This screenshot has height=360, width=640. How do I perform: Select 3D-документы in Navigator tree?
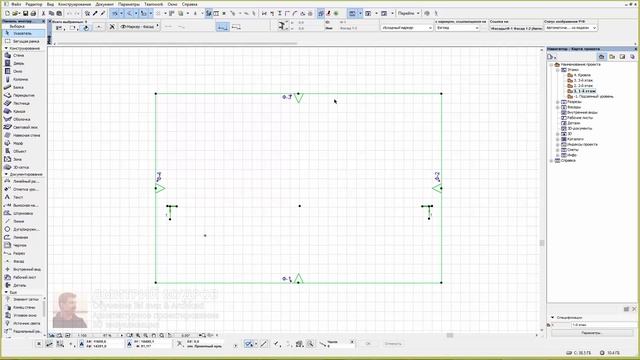point(576,129)
